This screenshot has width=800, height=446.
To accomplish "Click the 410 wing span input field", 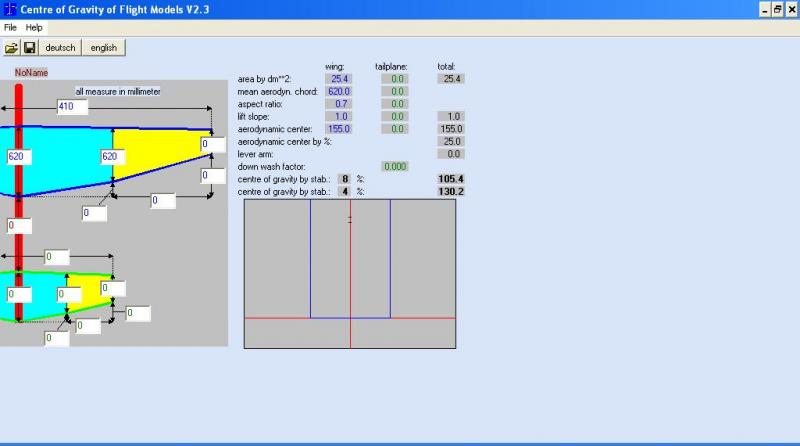I will point(71,107).
